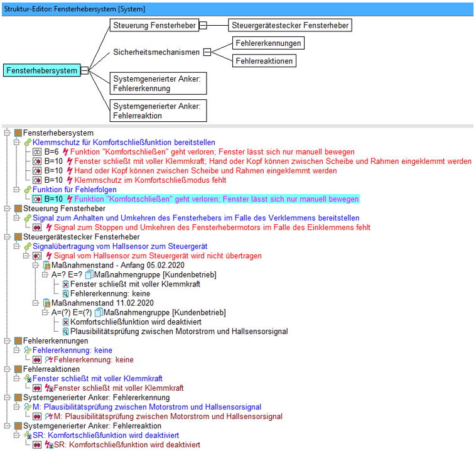Click brown icon beside Fehlererkennungen tree item

(18, 340)
